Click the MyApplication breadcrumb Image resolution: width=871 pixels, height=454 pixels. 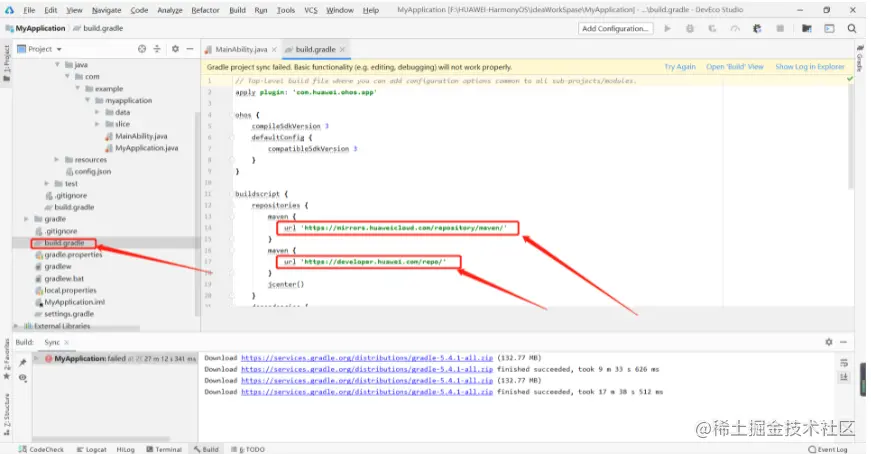click(36, 28)
